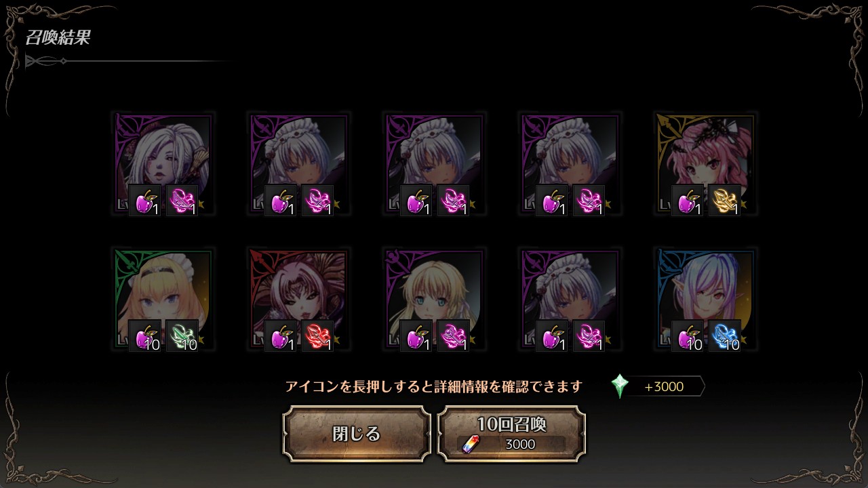Select the red-frame pink-haired character portrait
868x488 pixels.
pyautogui.click(x=298, y=300)
